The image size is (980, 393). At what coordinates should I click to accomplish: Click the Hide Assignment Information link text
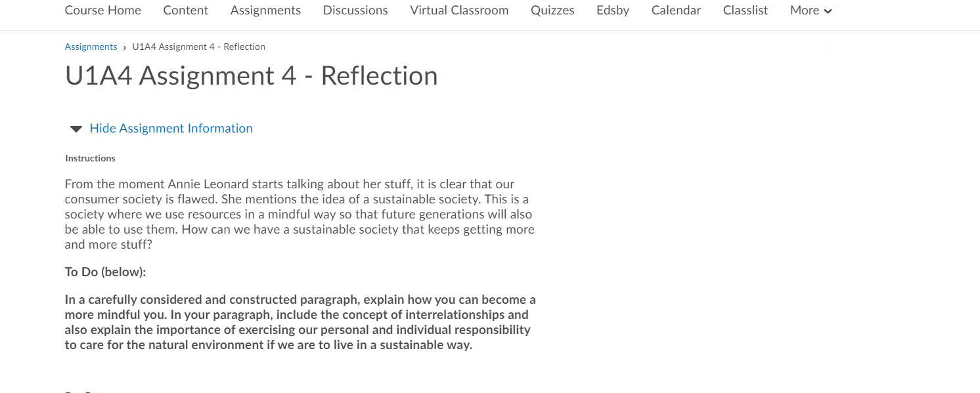pos(171,128)
